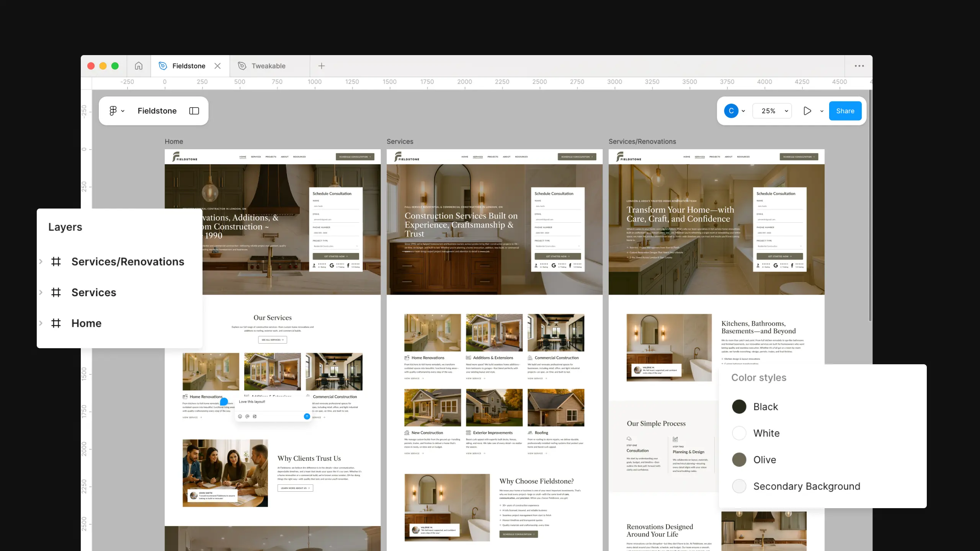Screen dimensions: 980x551
Task: Open the Figma main menu icon
Action: [x=113, y=111]
